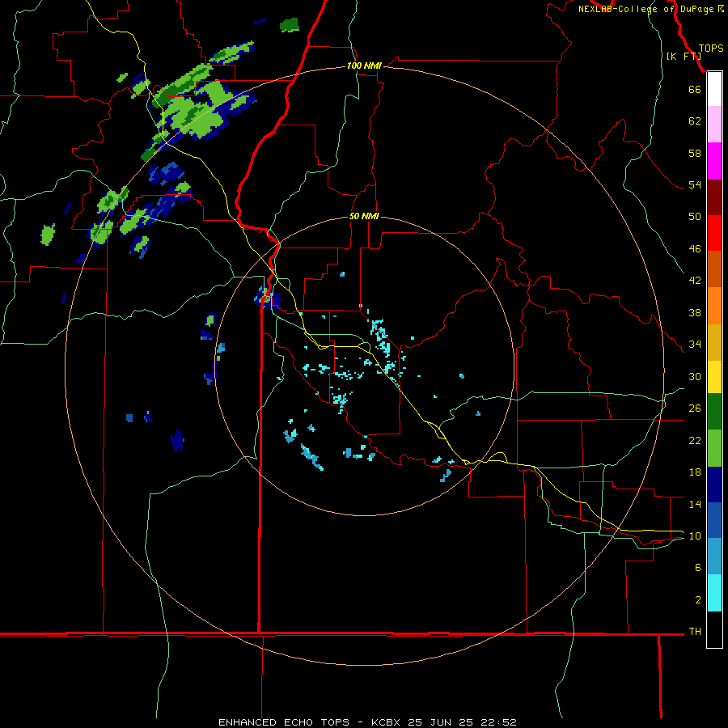This screenshot has width=728, height=728.
Task: Select the navy blue legend swatch
Action: 714,485
